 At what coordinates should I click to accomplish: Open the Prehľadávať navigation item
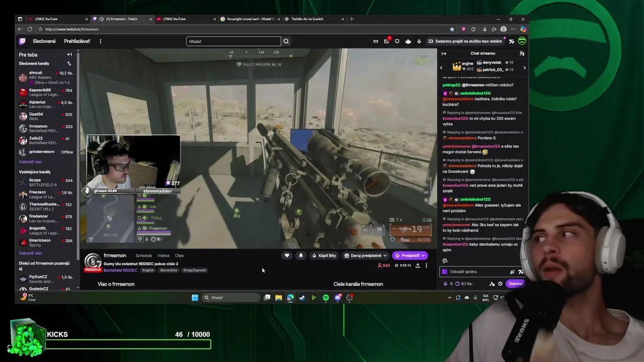(x=77, y=41)
